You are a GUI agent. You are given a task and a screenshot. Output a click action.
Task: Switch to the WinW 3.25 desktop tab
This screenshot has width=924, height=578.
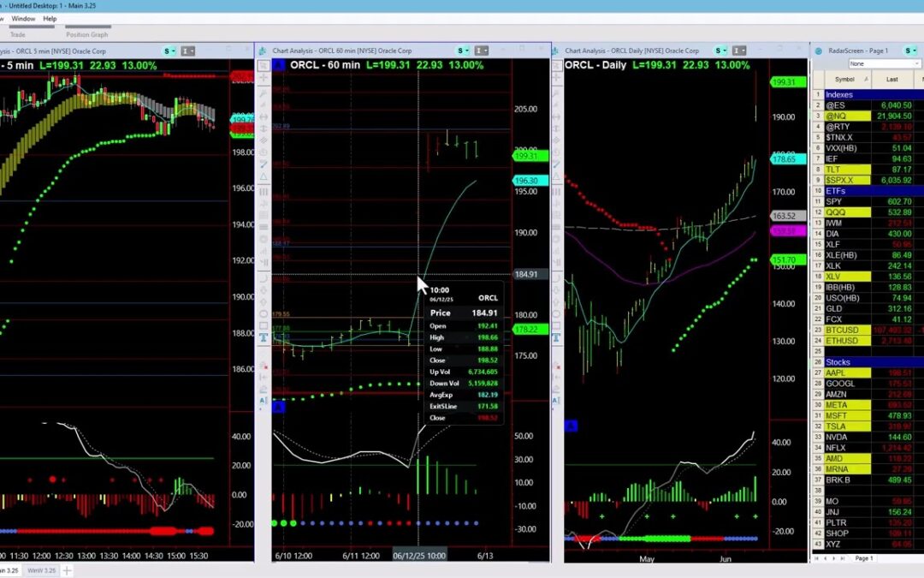[41, 570]
